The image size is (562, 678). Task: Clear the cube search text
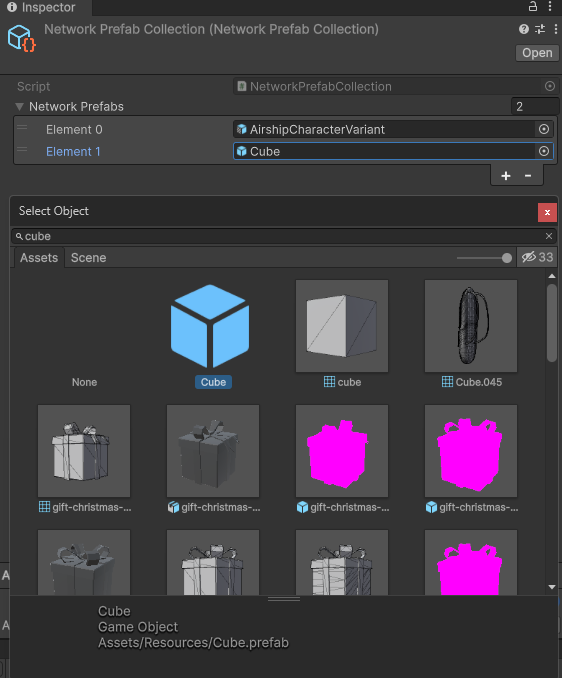[x=549, y=236]
